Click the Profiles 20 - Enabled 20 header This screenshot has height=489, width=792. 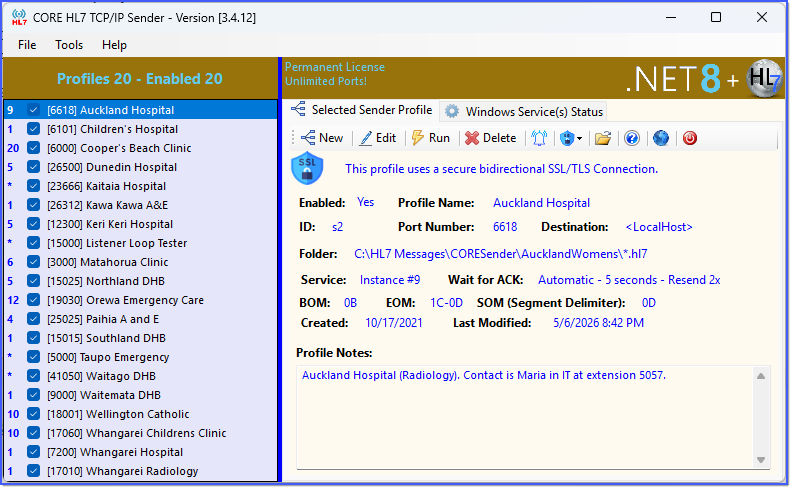pyautogui.click(x=139, y=79)
